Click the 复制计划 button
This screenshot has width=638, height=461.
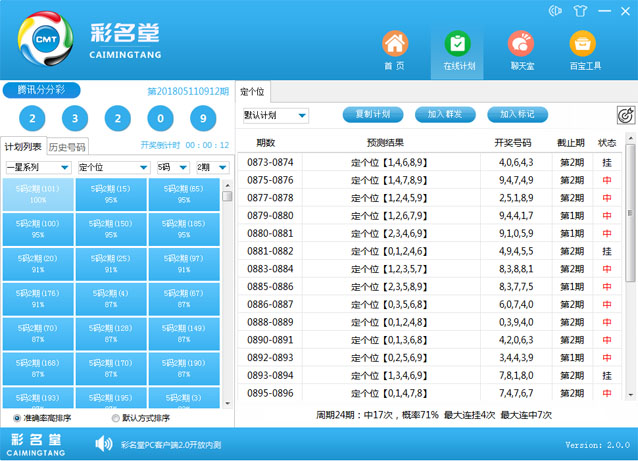point(373,114)
